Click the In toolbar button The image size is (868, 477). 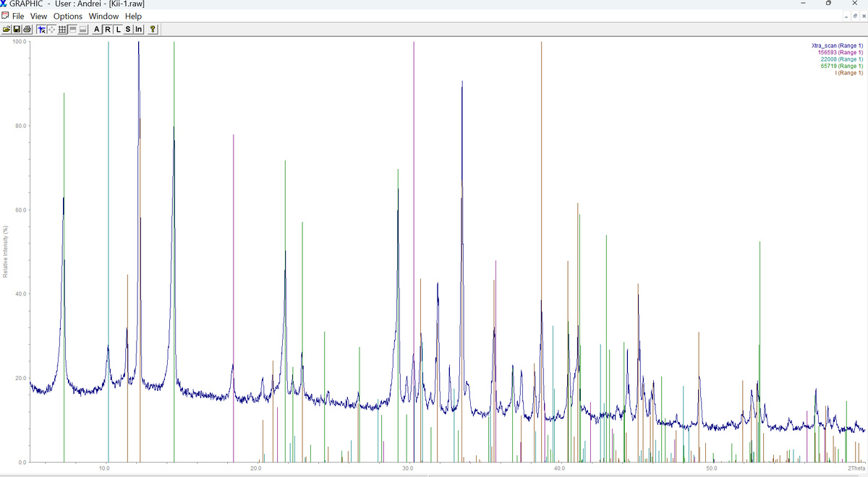(139, 30)
